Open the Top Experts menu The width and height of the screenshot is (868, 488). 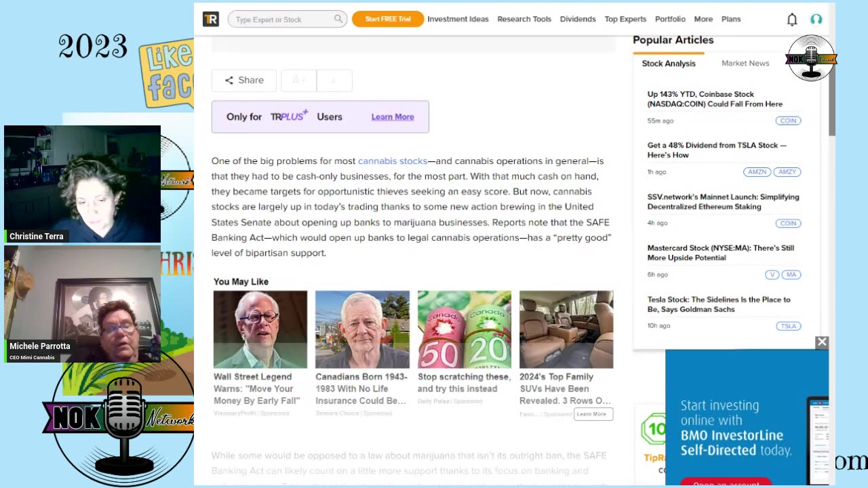[x=625, y=19]
